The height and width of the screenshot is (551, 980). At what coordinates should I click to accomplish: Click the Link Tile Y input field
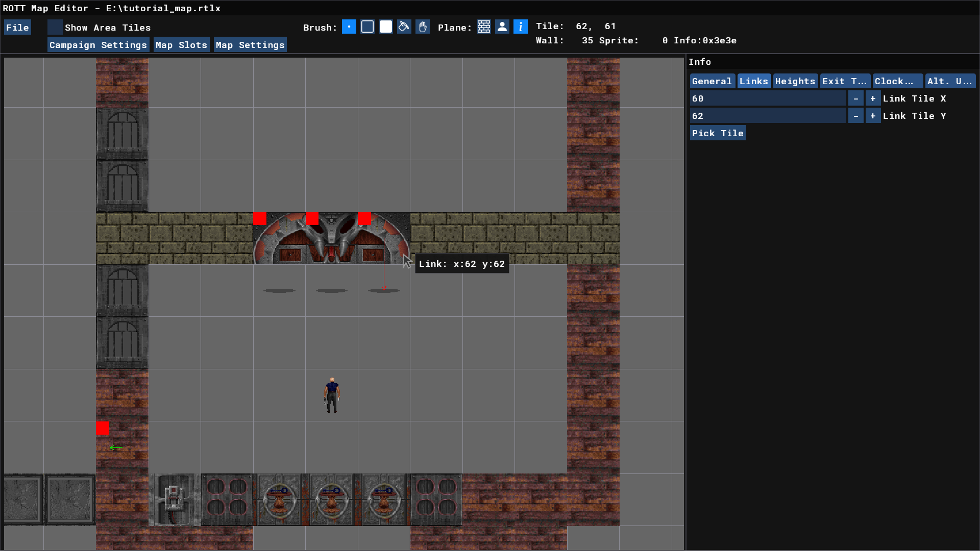tap(768, 116)
